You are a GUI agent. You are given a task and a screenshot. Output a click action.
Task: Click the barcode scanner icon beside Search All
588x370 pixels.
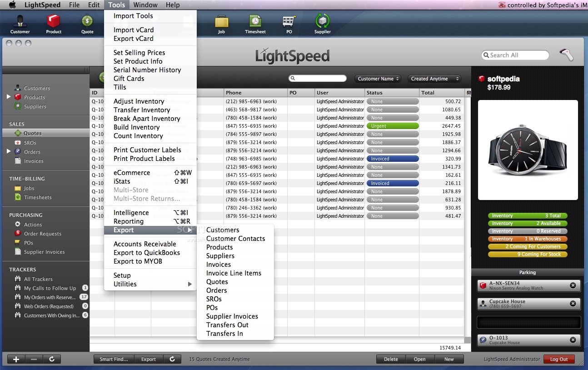coord(566,55)
